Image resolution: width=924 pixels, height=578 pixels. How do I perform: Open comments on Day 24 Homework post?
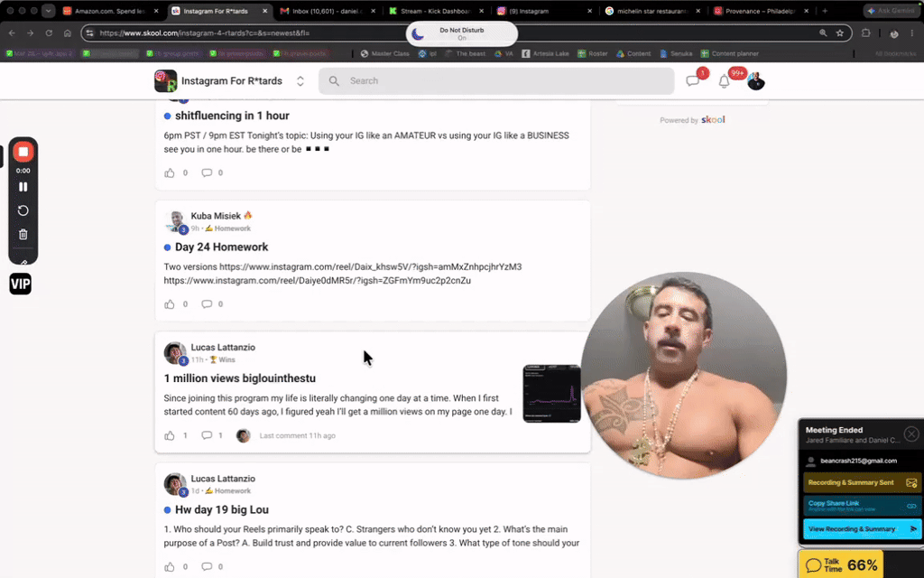(207, 304)
